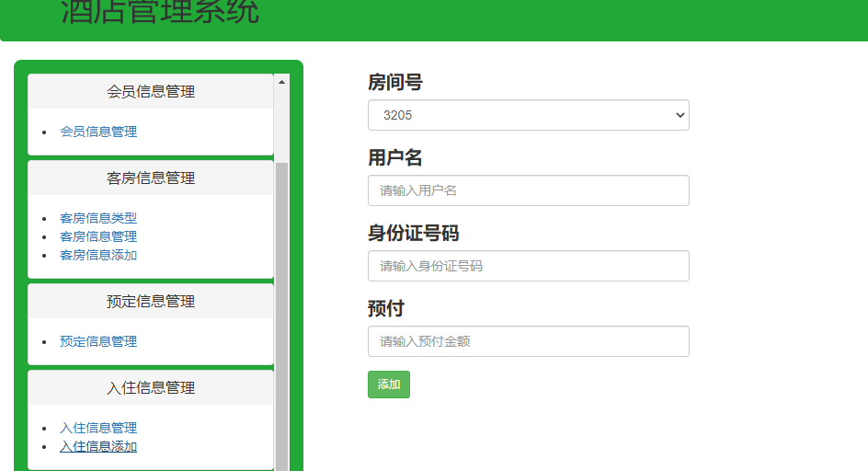Click the 会员信息管理 panel heading
Image resolution: width=868 pixels, height=471 pixels.
(x=151, y=92)
